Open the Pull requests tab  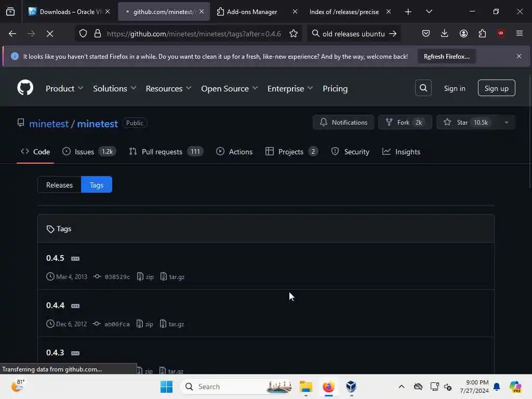tap(166, 152)
